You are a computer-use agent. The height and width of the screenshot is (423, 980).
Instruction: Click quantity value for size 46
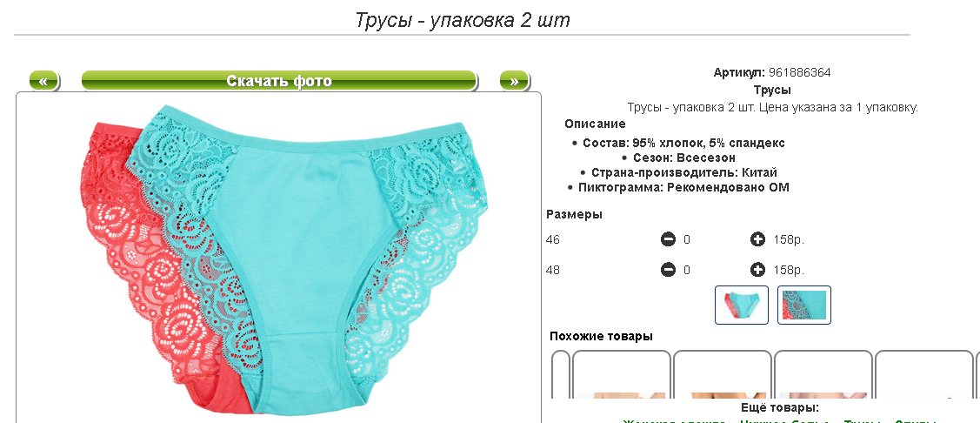(687, 239)
